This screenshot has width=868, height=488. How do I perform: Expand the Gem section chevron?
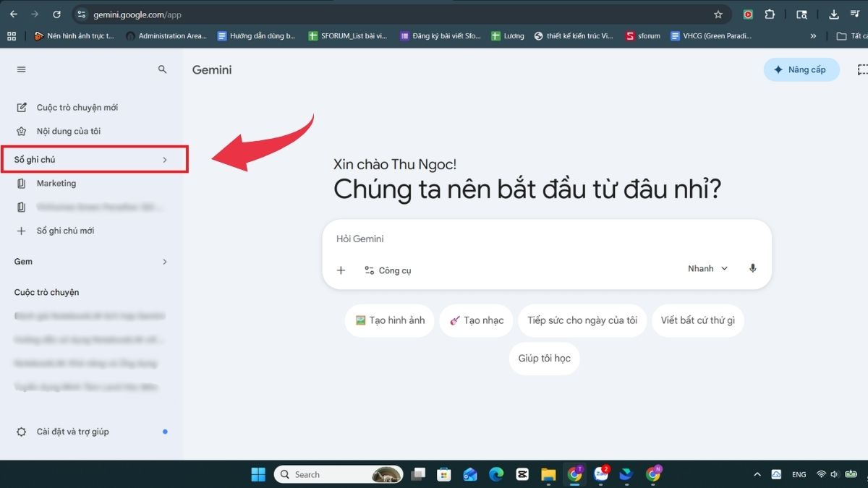164,262
